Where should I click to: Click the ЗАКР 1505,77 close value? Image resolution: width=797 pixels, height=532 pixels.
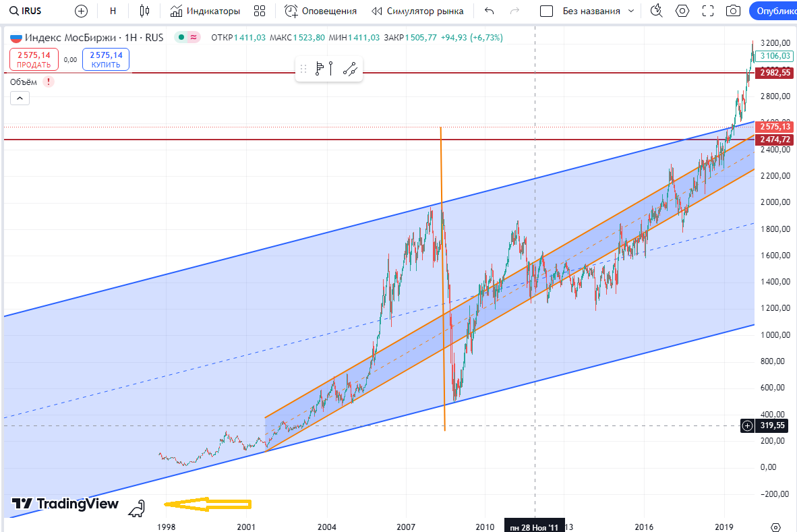[411, 38]
